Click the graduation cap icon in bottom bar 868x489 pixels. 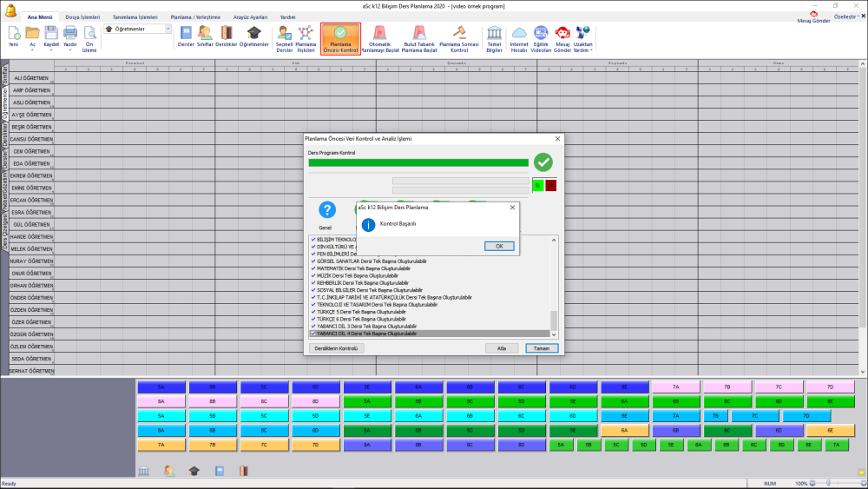194,472
